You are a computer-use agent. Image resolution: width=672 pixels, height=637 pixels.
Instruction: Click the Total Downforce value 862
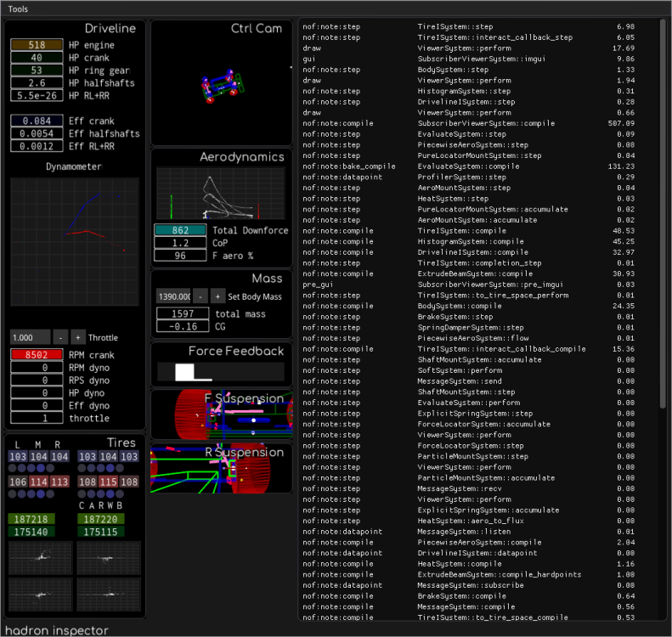[x=180, y=230]
